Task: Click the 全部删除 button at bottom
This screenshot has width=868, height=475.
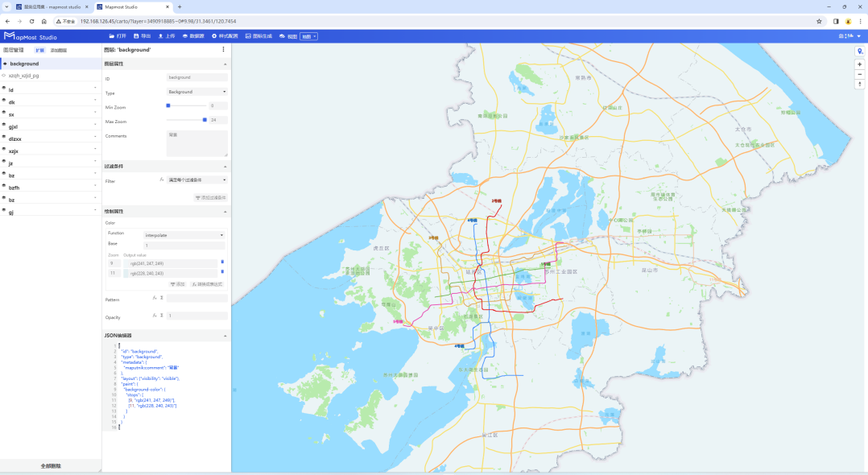Action: (x=50, y=466)
